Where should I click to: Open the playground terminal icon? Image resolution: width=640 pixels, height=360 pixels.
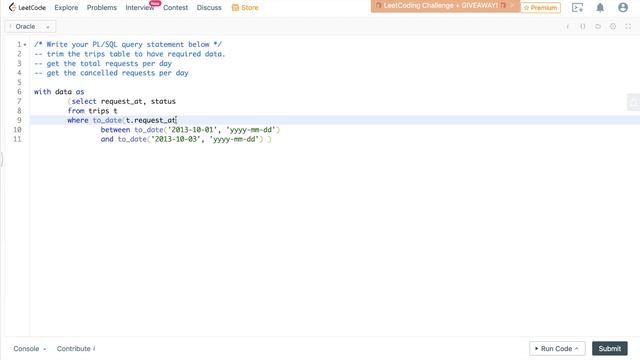(577, 7)
